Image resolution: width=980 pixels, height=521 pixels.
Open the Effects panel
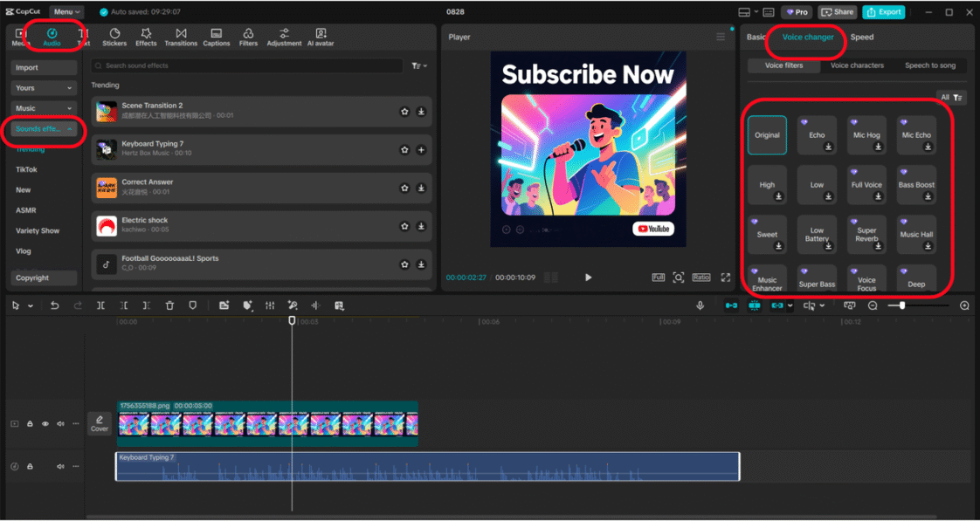146,38
